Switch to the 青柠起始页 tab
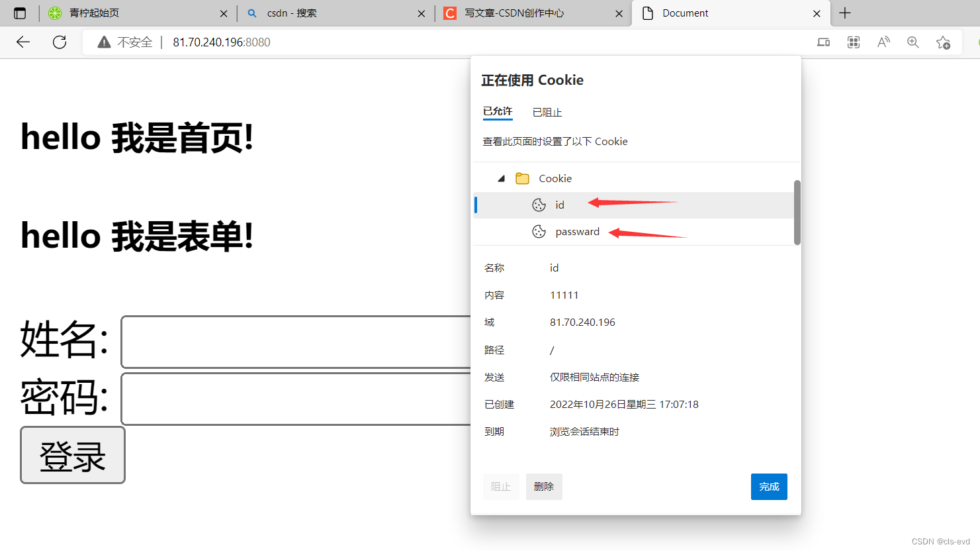The height and width of the screenshot is (551, 980). click(x=138, y=13)
